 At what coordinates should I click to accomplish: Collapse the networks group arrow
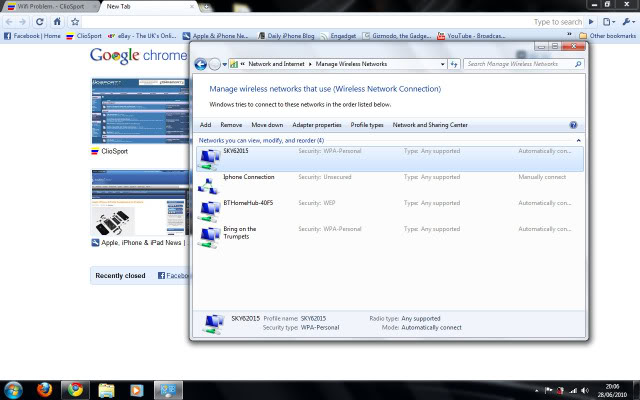578,140
